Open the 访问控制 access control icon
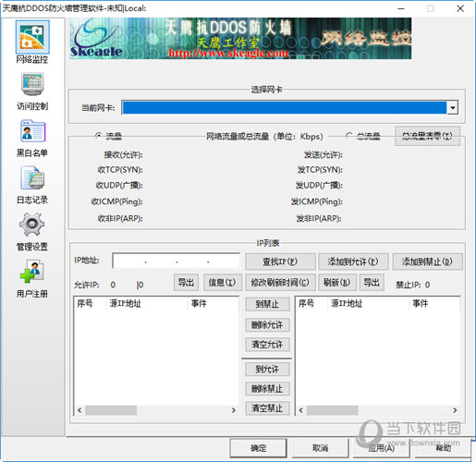 coord(32,84)
